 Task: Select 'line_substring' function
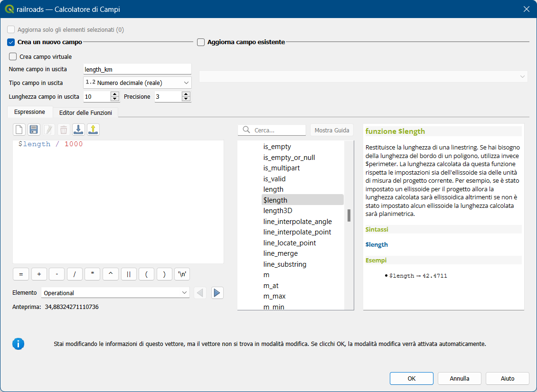click(284, 264)
